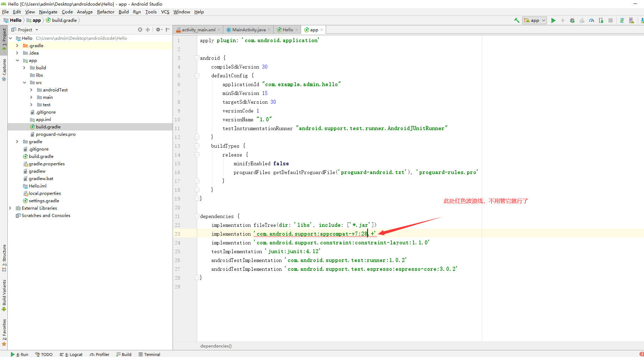
Task: Hide the Project tool window
Action: 168,30
